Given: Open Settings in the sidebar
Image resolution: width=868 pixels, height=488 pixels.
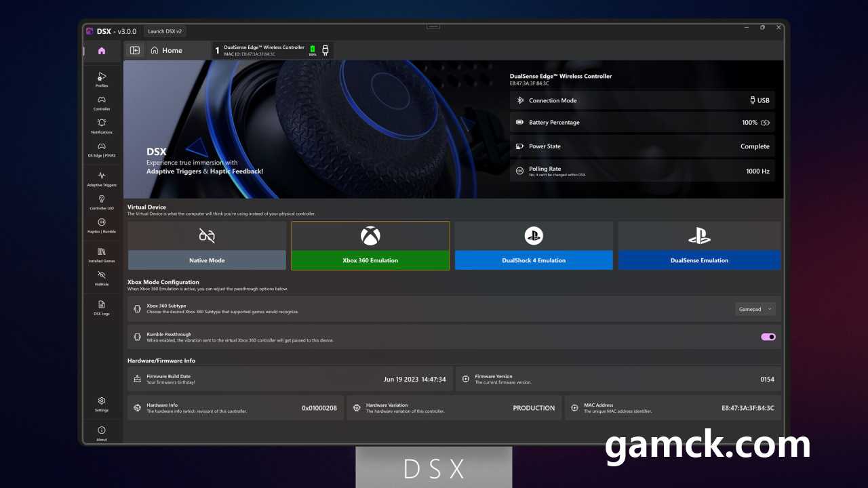Looking at the screenshot, I should point(102,405).
